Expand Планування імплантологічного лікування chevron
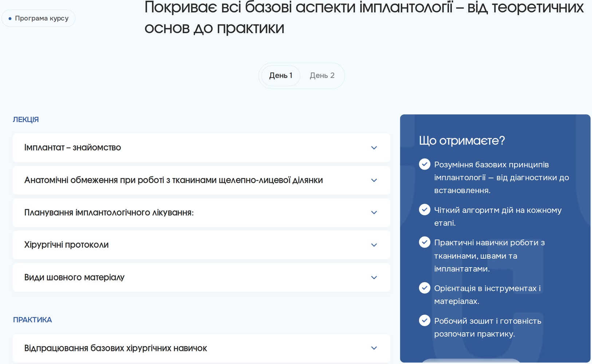 tap(374, 213)
